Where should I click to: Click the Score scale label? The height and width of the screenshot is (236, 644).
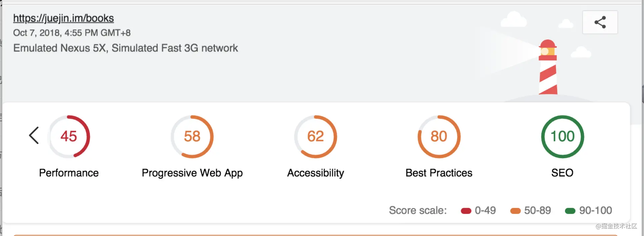click(418, 210)
